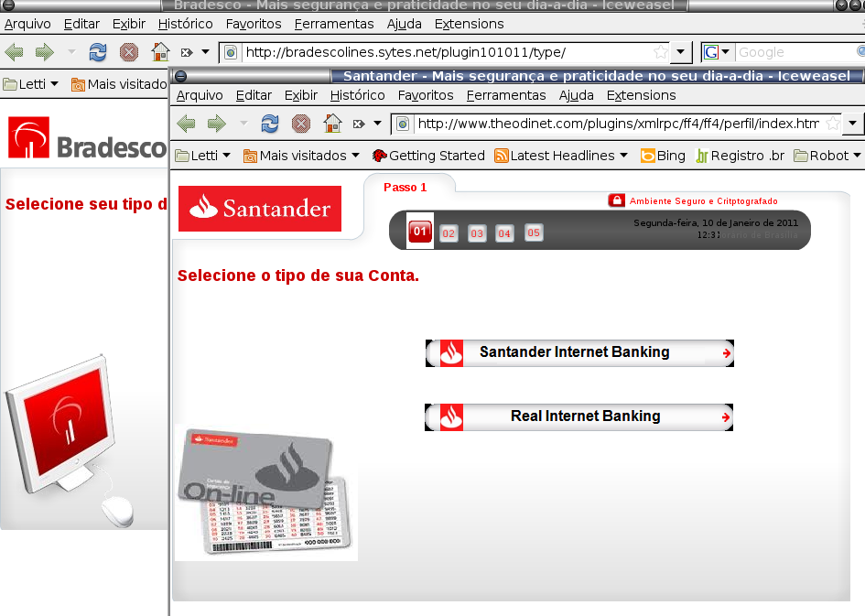Choose Real Internet Banking button
The width and height of the screenshot is (865, 616).
pos(578,416)
